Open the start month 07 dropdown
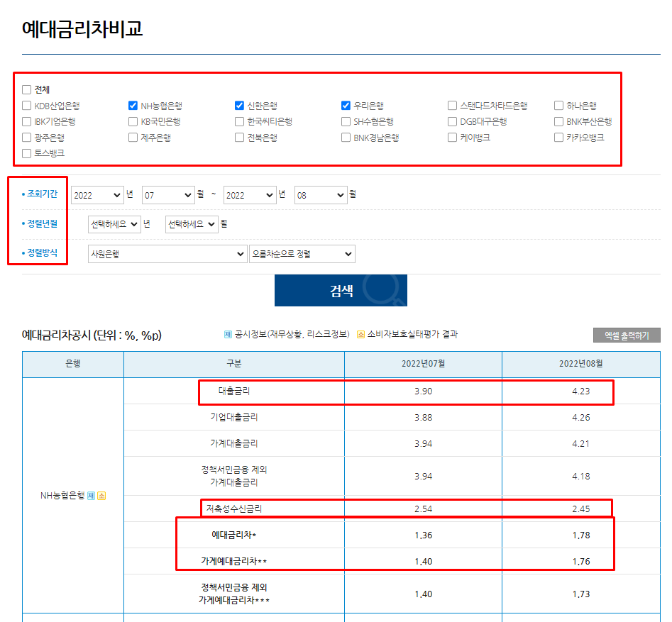This screenshot has width=672, height=622. click(168, 195)
